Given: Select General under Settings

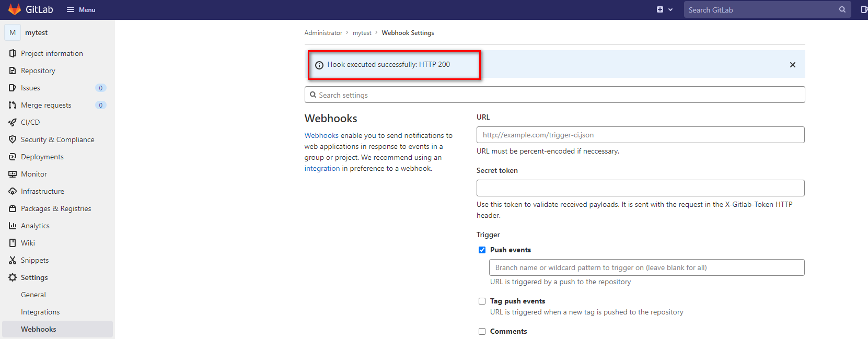Looking at the screenshot, I should click(33, 295).
